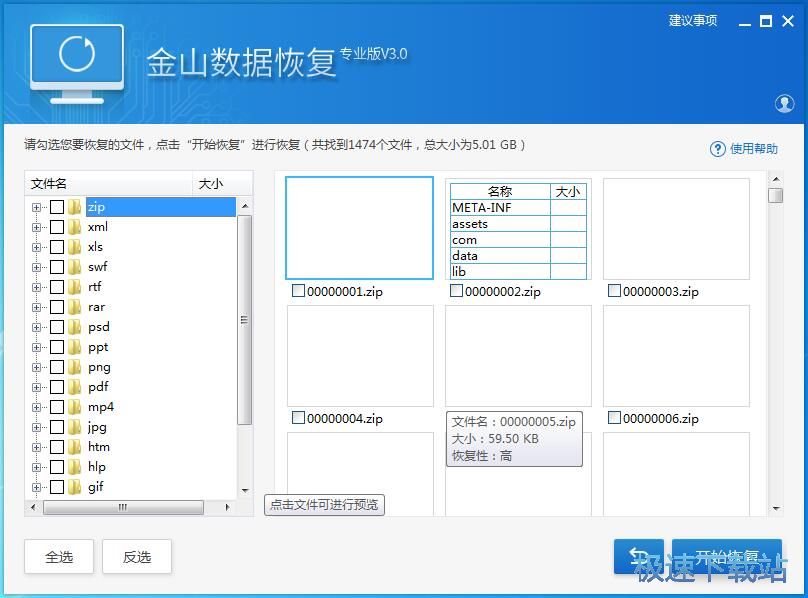The image size is (808, 598).
Task: Click the computer recovery logo icon
Action: (77, 64)
